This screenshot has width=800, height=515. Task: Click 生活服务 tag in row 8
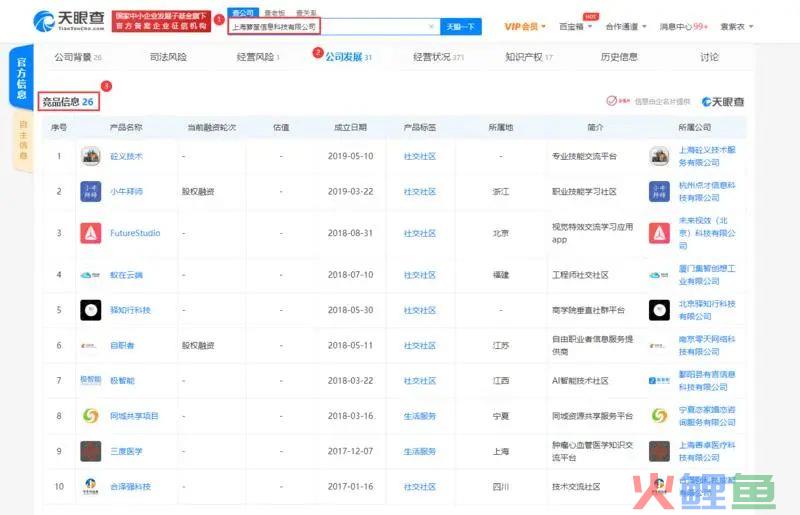(419, 416)
